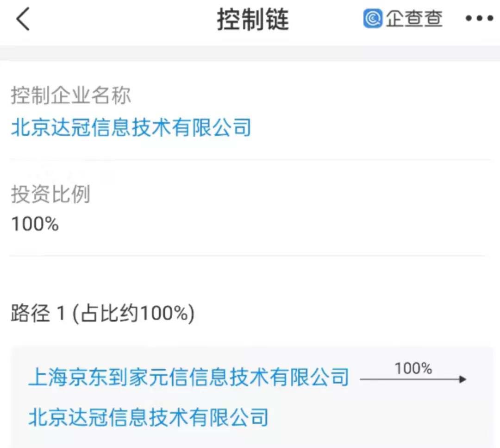Open the blue 企查查 circular logo
This screenshot has height=448, width=500.
(x=373, y=18)
